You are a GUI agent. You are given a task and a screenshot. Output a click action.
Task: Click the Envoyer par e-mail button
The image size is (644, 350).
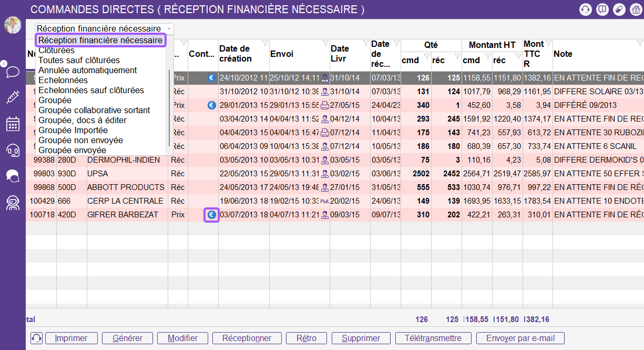click(x=520, y=338)
